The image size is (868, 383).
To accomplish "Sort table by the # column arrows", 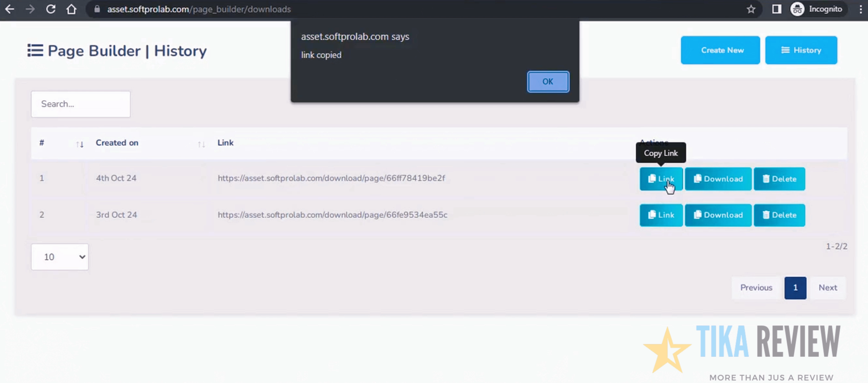I will [80, 144].
